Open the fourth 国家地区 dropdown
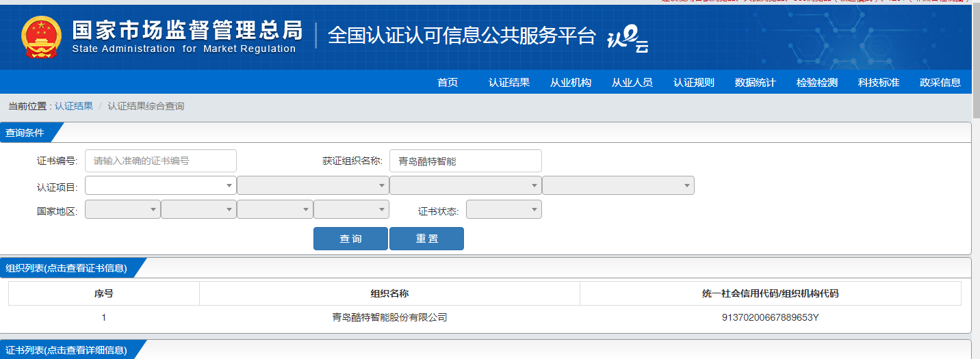The height and width of the screenshot is (359, 980). tap(351, 209)
